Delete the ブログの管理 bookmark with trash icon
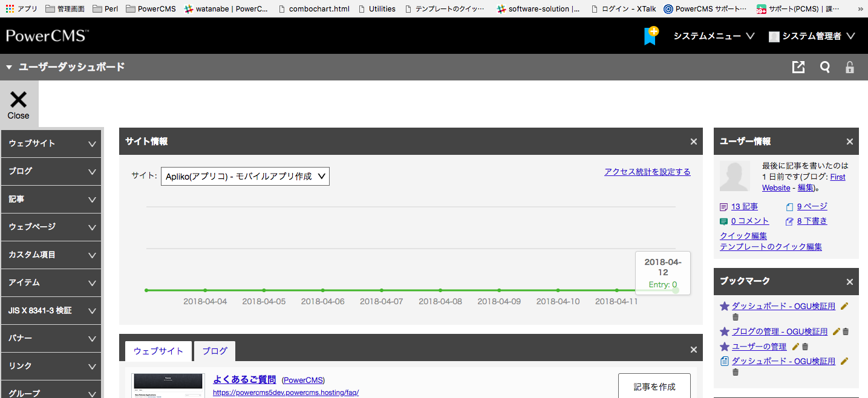This screenshot has width=868, height=398. pyautogui.click(x=846, y=331)
